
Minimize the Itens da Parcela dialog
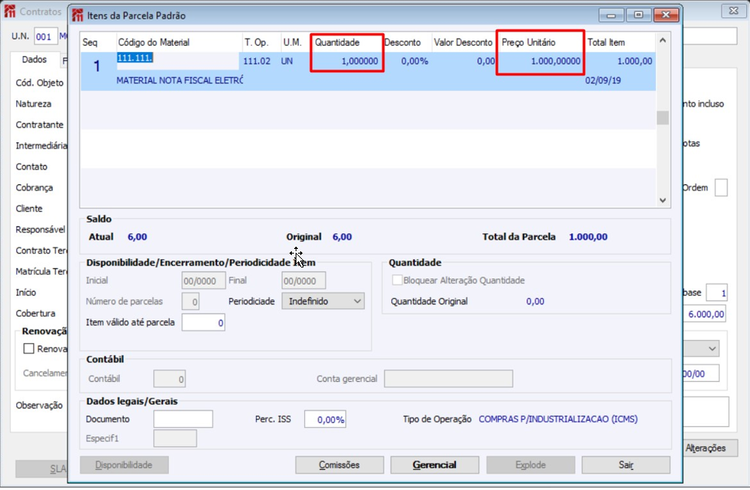coord(611,15)
